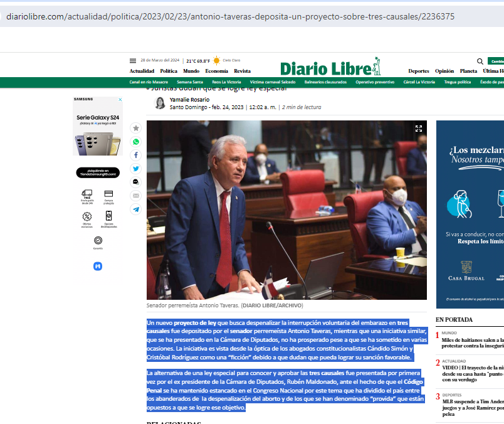Click the photo caption text
This screenshot has width=504, height=424.
pyautogui.click(x=224, y=305)
